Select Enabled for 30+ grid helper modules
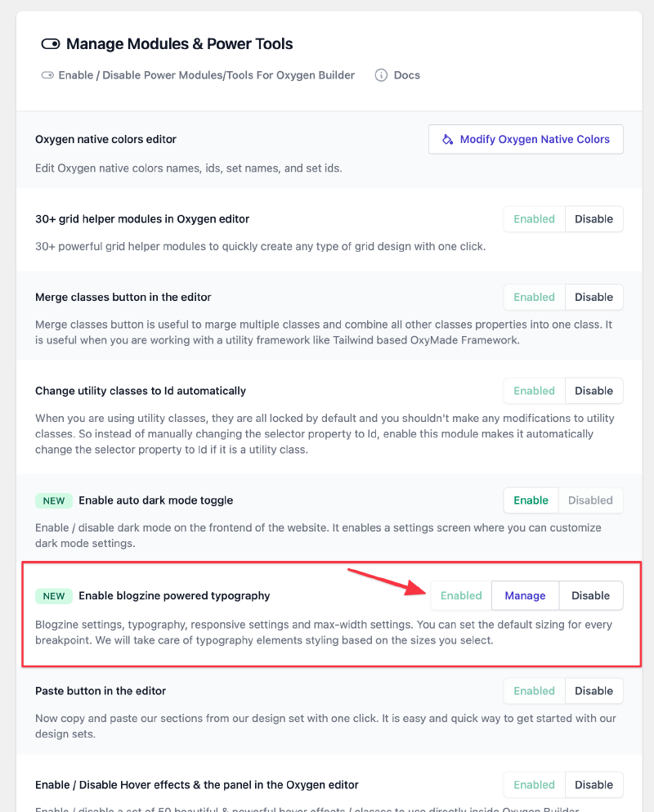 point(534,219)
